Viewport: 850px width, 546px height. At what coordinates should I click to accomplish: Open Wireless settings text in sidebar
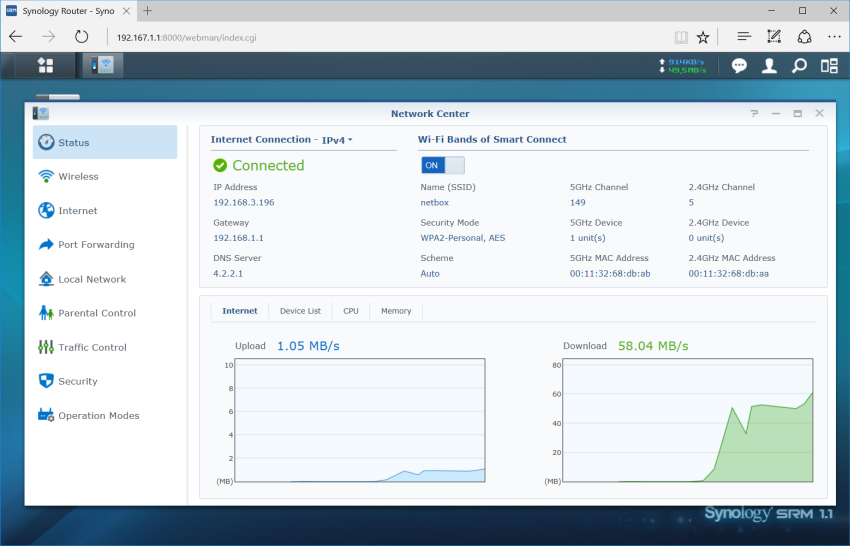pos(79,176)
